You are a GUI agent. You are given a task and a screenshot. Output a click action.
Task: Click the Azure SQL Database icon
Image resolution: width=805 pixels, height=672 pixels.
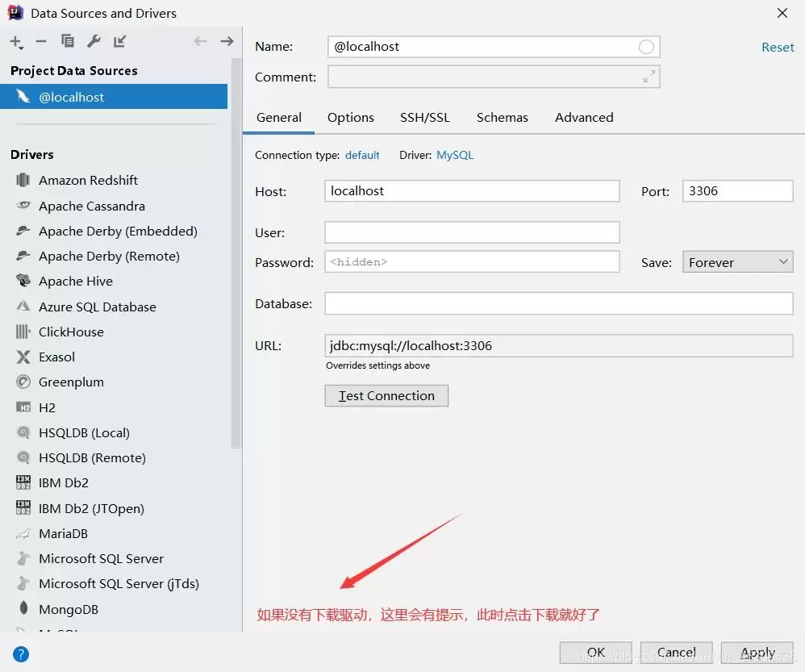tap(23, 307)
